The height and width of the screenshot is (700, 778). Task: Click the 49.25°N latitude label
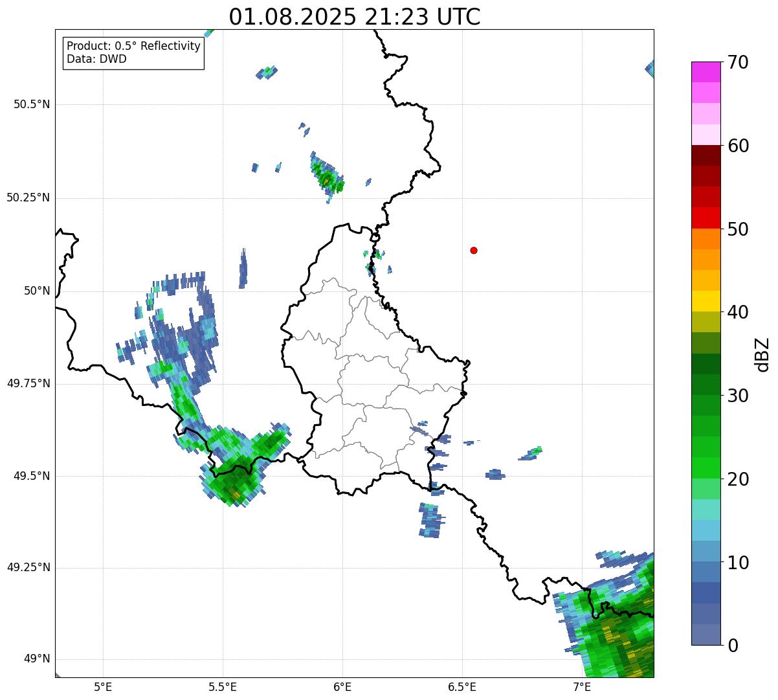[28, 568]
